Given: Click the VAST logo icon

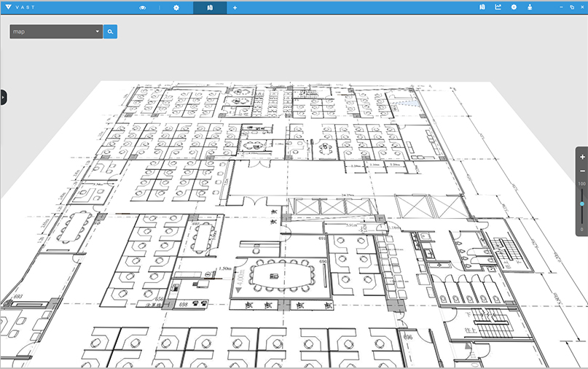Looking at the screenshot, I should [x=7, y=7].
